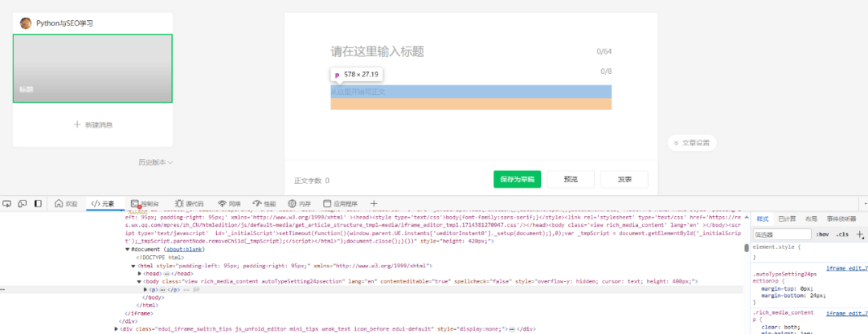Click the author field showing 0/8
The width and height of the screenshot is (868, 334).
(606, 71)
